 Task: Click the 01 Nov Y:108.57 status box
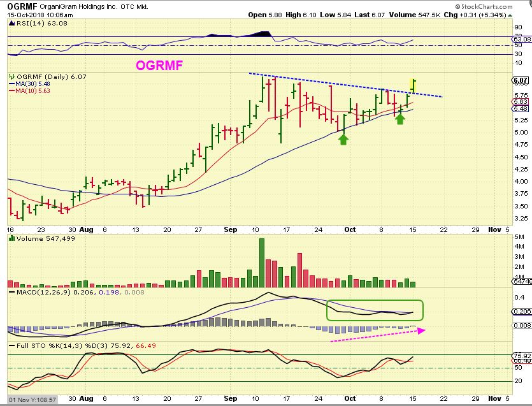point(32,400)
